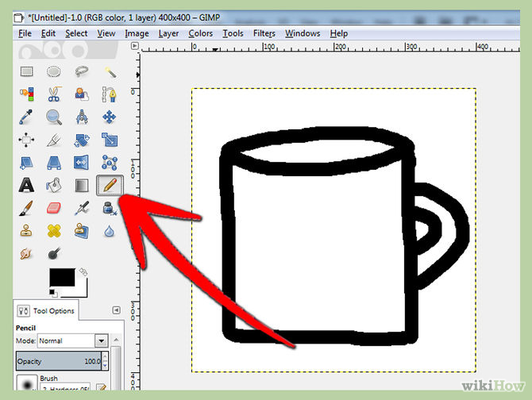Pick the Scissors Select tool
The width and height of the screenshot is (532, 400).
coord(54,94)
